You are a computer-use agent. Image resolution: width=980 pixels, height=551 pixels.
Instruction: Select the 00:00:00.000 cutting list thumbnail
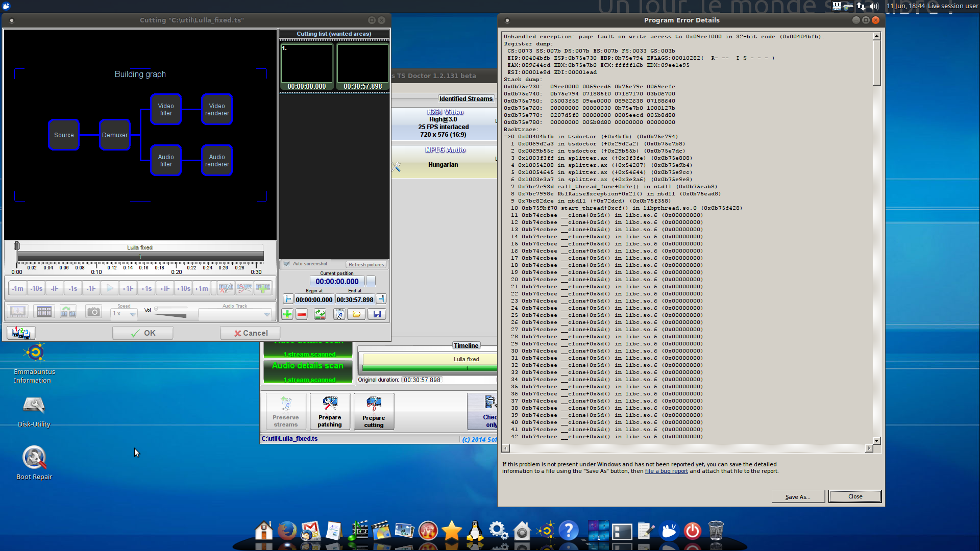(x=307, y=67)
